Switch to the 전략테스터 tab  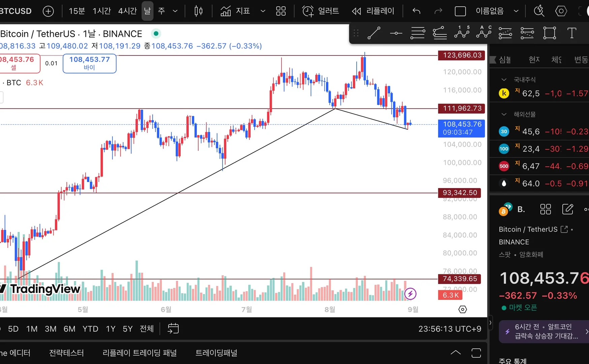[x=66, y=353]
